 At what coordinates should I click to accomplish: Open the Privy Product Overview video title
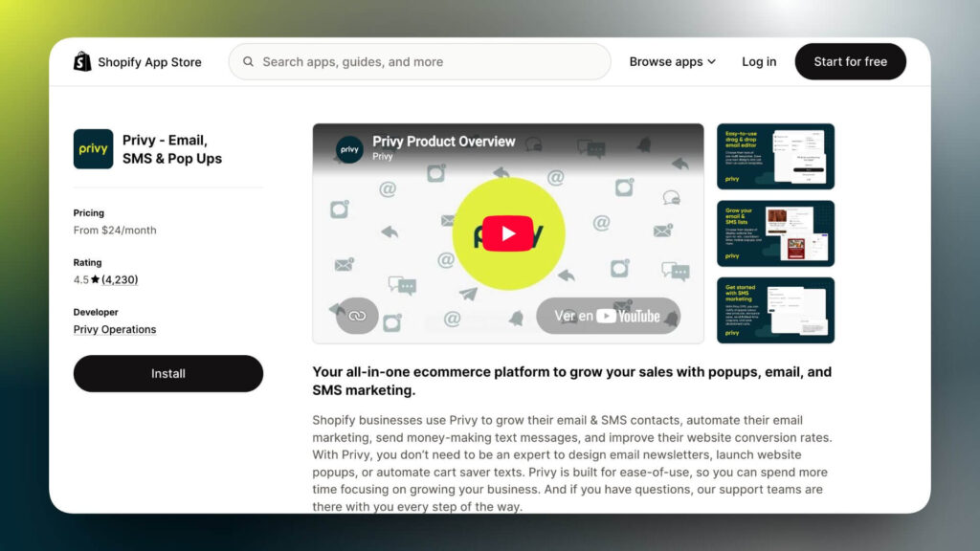coord(444,142)
